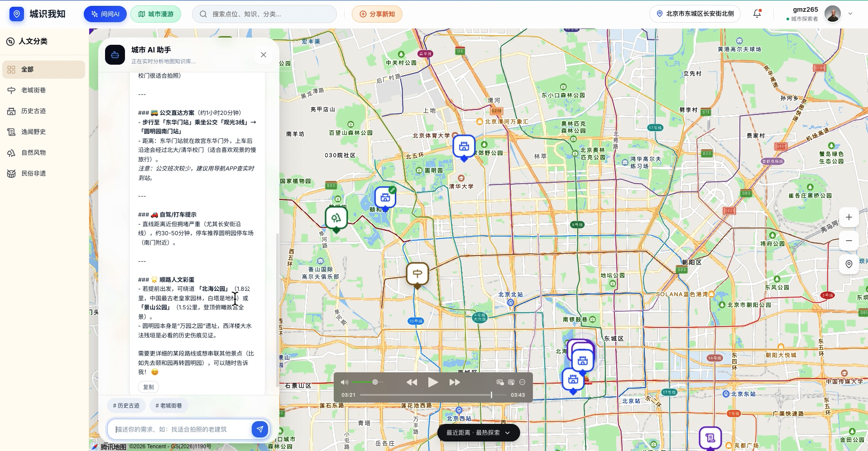This screenshot has width=868, height=451.
Task: Click the picture-in-picture icon in player
Action: tap(500, 382)
